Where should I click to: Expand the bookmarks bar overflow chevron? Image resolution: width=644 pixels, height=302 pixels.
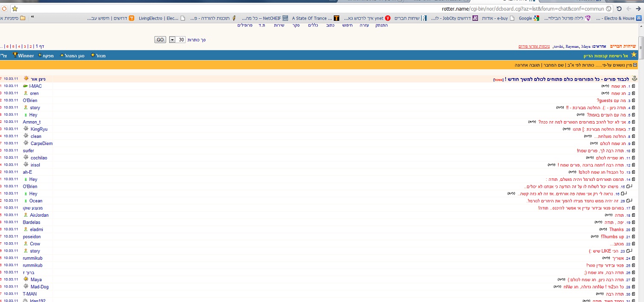point(32,17)
